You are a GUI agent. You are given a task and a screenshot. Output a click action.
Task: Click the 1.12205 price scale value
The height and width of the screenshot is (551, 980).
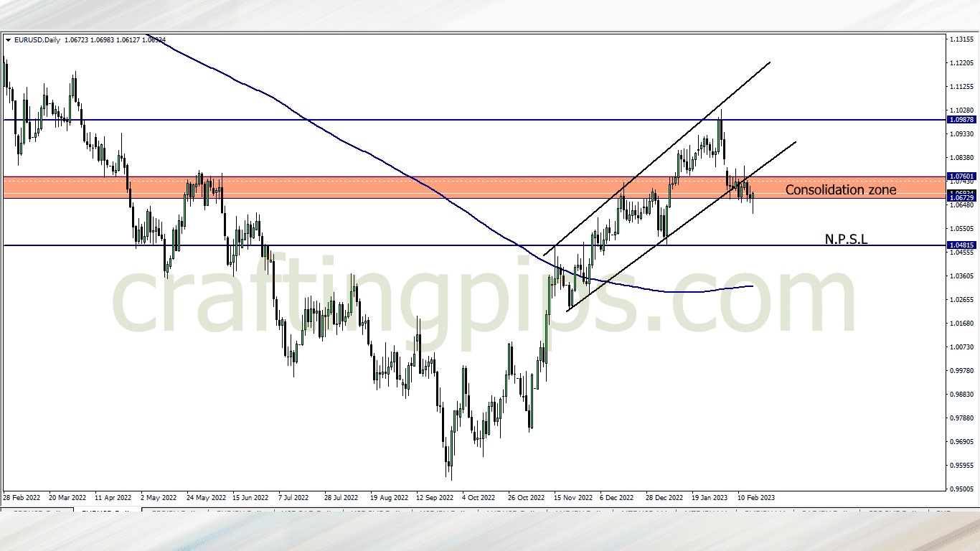(x=961, y=63)
